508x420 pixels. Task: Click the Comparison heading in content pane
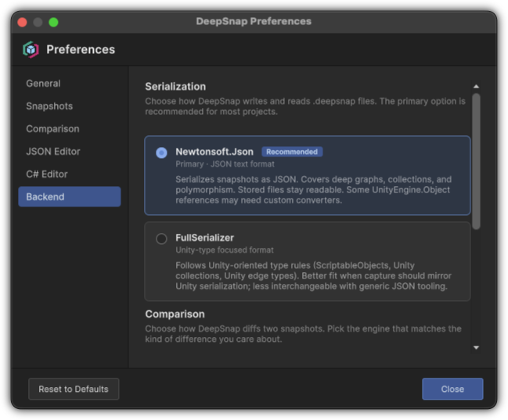(175, 314)
